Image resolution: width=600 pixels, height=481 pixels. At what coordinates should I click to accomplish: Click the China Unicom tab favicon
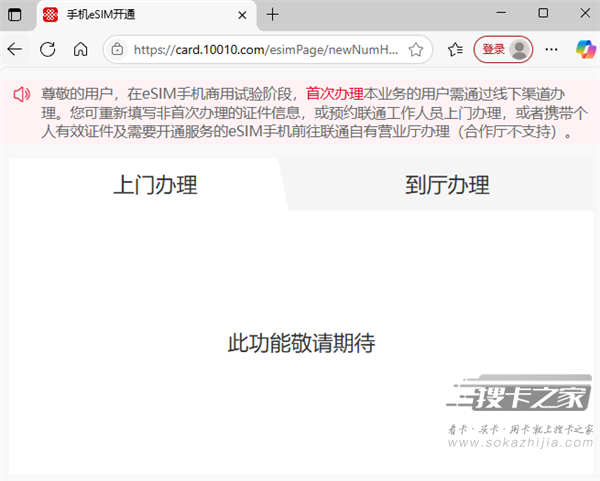50,15
